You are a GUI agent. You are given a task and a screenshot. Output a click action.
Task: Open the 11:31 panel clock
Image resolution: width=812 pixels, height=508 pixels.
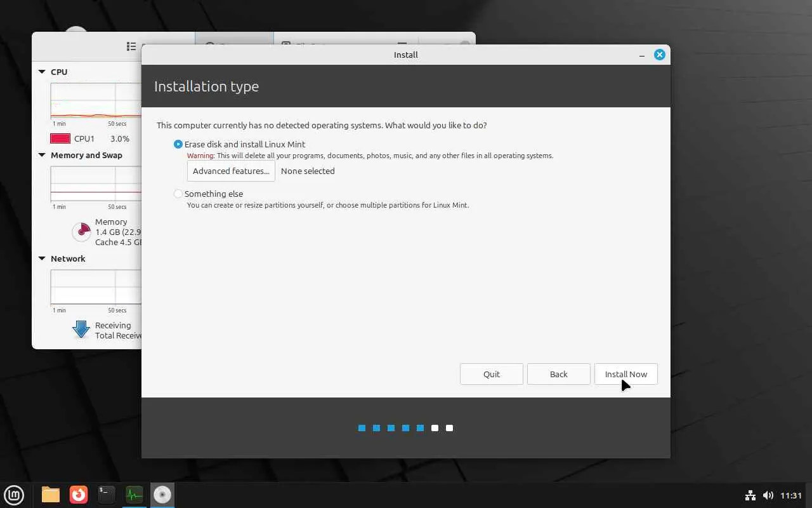coord(791,495)
